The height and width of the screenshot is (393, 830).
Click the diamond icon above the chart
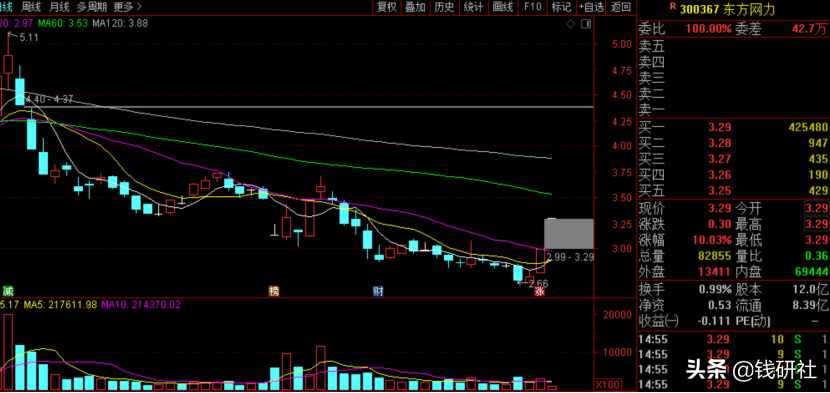570,24
